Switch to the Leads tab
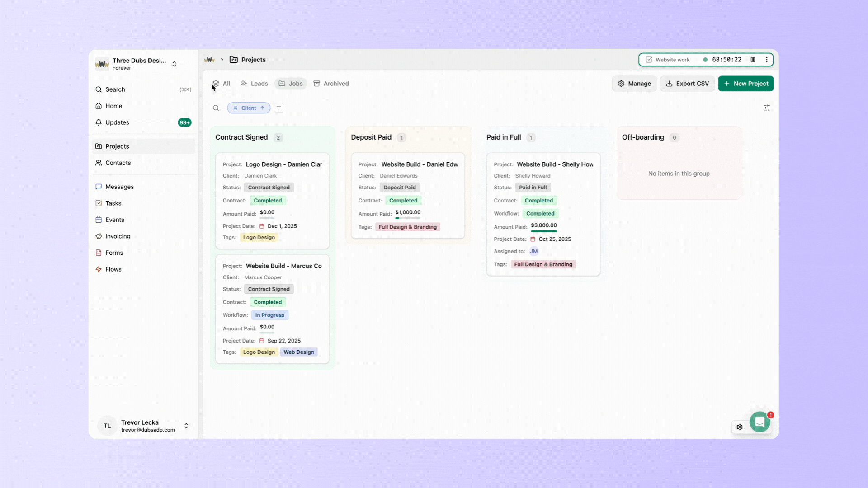 point(254,84)
